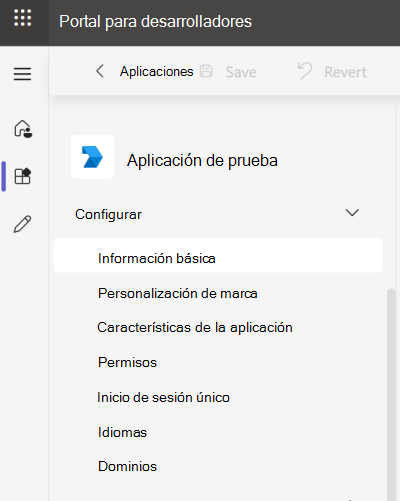Click the back chevron before Aplicaciones
Viewport: 400px width, 501px height.
click(100, 71)
